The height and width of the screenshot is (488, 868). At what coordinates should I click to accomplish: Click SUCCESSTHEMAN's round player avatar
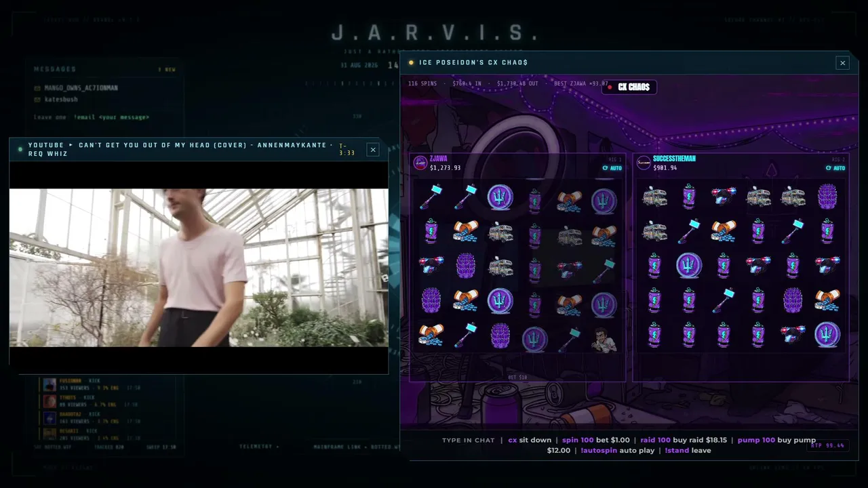pos(644,163)
